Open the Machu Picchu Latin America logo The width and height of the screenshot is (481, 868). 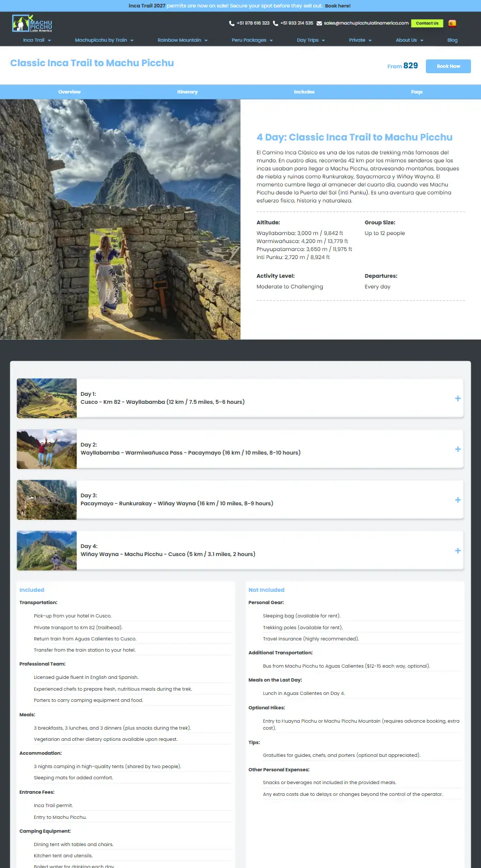[32, 24]
